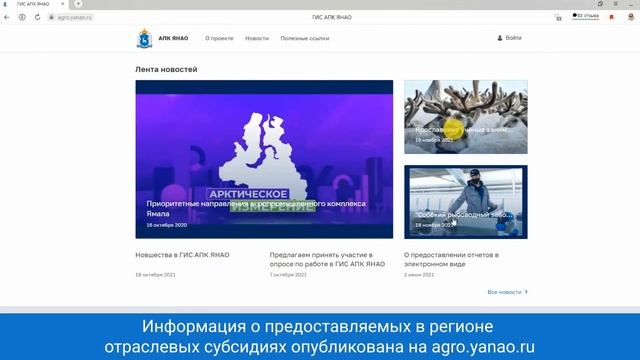The height and width of the screenshot is (360, 640).
Task: Open О предоставлении отчетов в электронном виде
Action: 451,259
